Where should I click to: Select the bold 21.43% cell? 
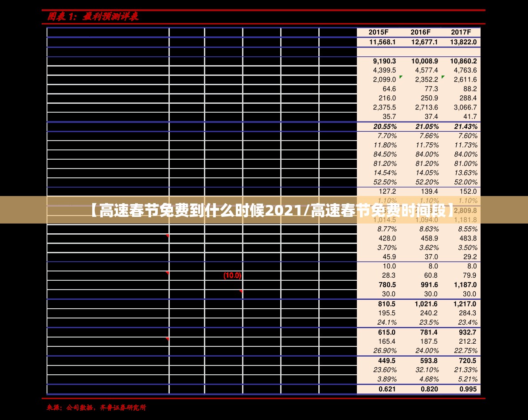(465, 127)
